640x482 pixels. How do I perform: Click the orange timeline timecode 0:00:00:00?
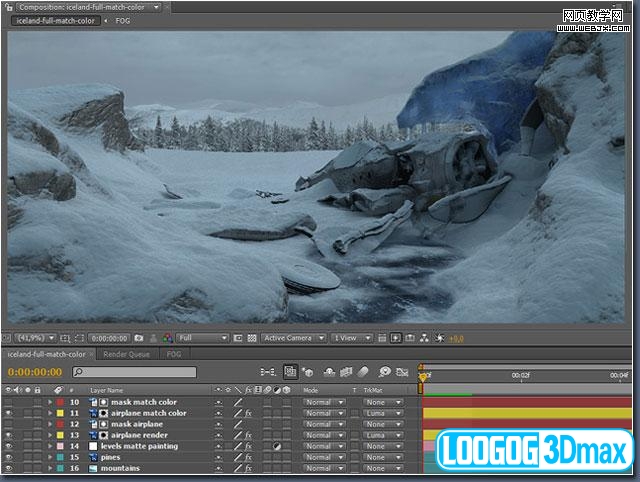click(x=35, y=372)
